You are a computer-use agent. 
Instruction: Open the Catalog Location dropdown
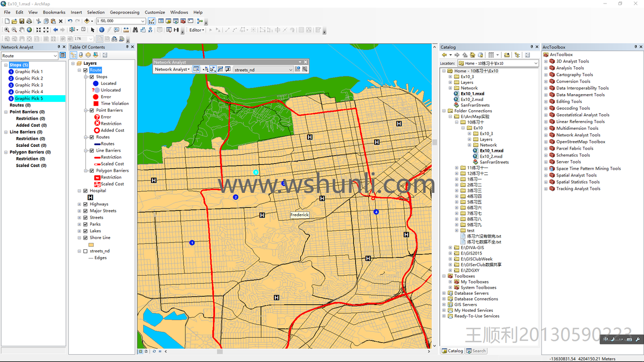(535, 63)
